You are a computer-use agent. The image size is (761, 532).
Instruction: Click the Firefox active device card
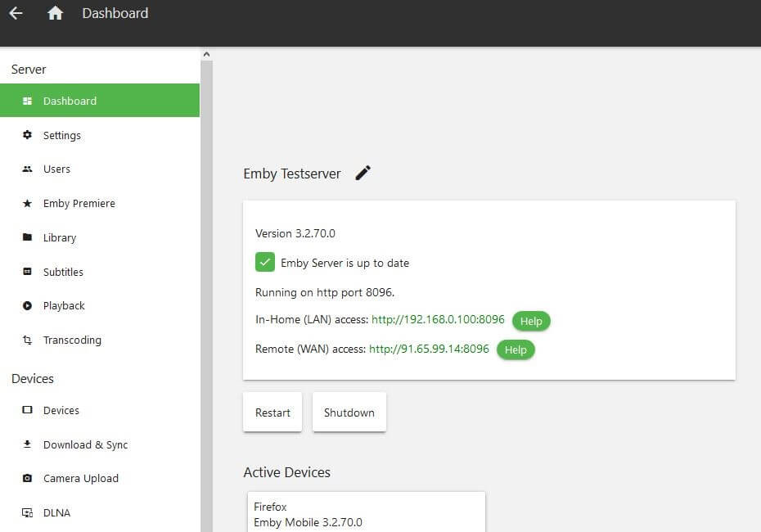point(366,512)
